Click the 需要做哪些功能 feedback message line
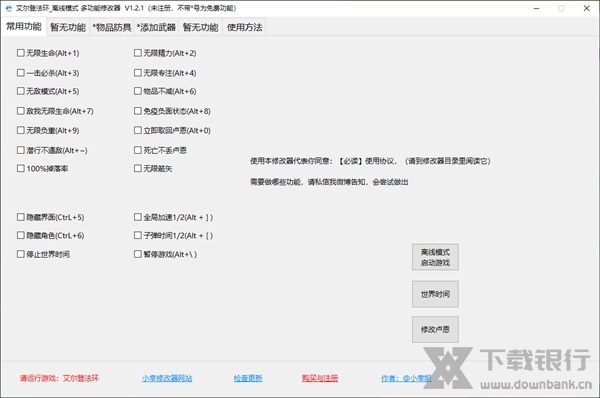Viewport: 600px width, 398px height. tap(329, 182)
